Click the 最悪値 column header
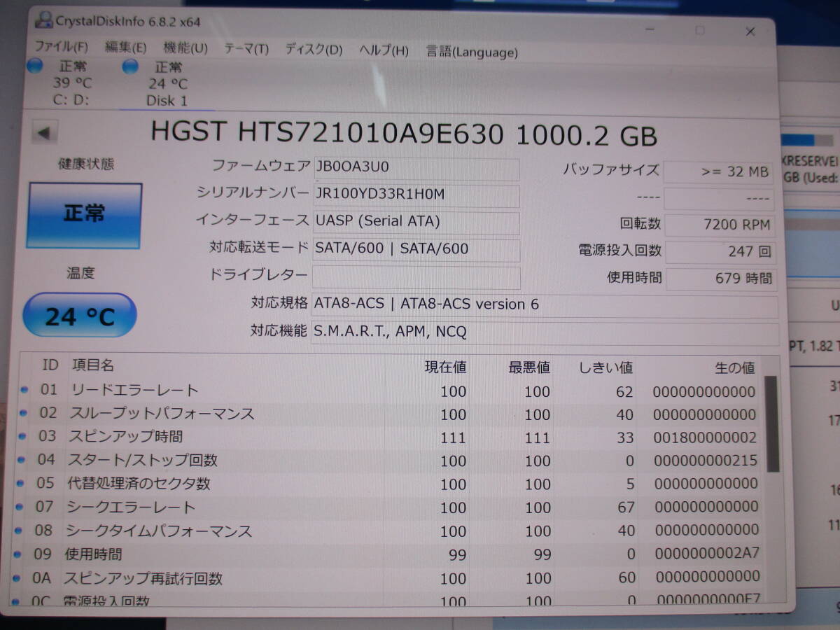The image size is (840, 630). coord(529,367)
